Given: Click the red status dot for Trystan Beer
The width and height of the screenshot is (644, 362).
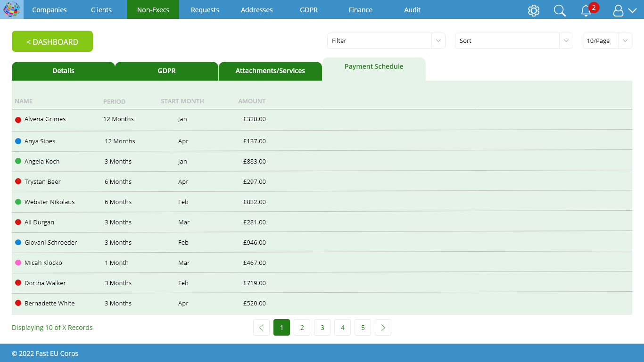Looking at the screenshot, I should 18,181.
